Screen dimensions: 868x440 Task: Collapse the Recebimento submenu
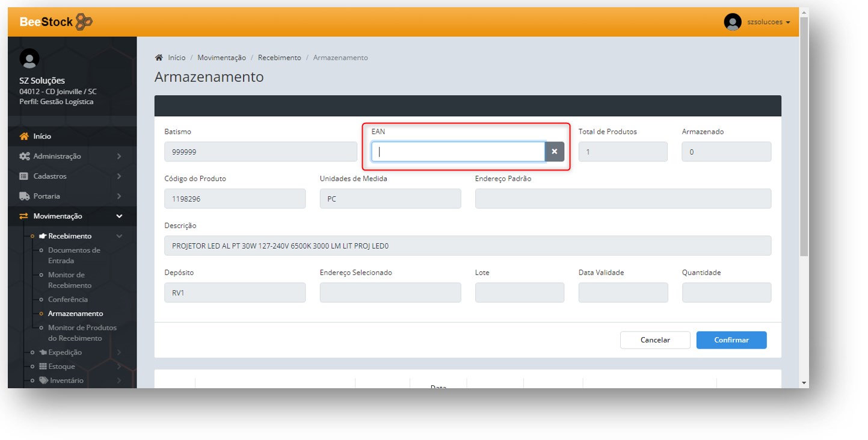(119, 236)
